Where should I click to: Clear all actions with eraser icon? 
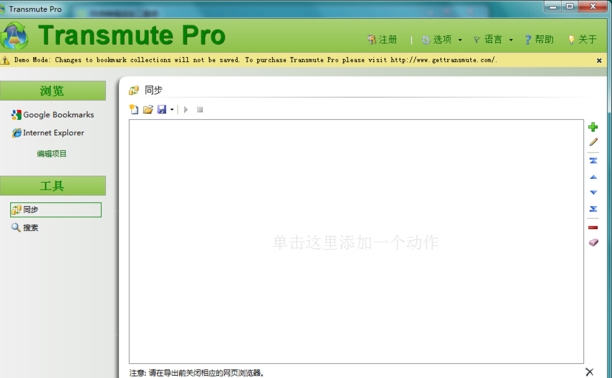[x=593, y=242]
